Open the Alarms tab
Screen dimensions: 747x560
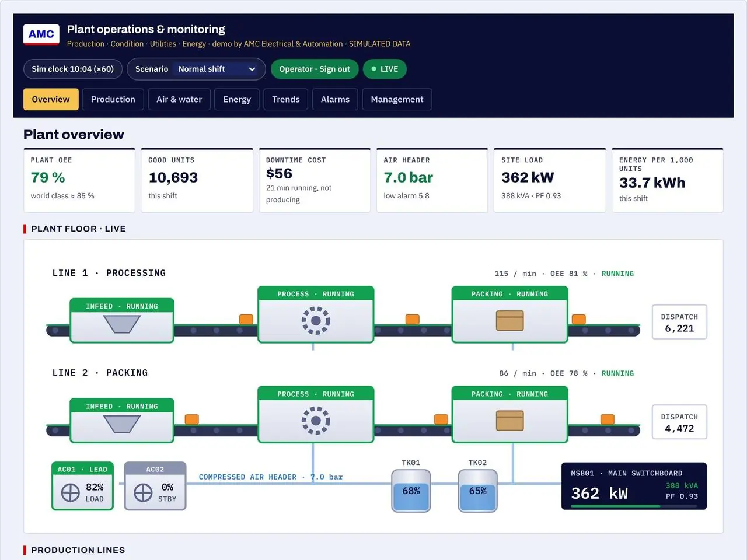point(335,99)
